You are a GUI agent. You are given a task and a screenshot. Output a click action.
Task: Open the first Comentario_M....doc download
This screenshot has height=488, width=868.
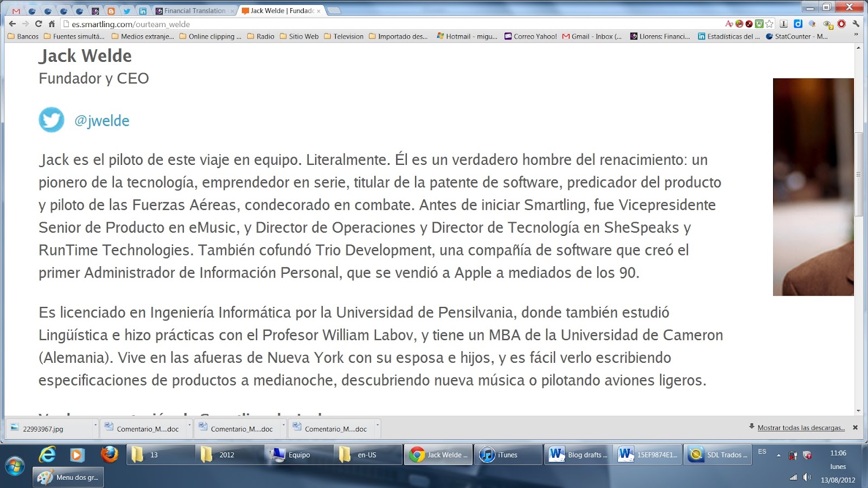(143, 428)
